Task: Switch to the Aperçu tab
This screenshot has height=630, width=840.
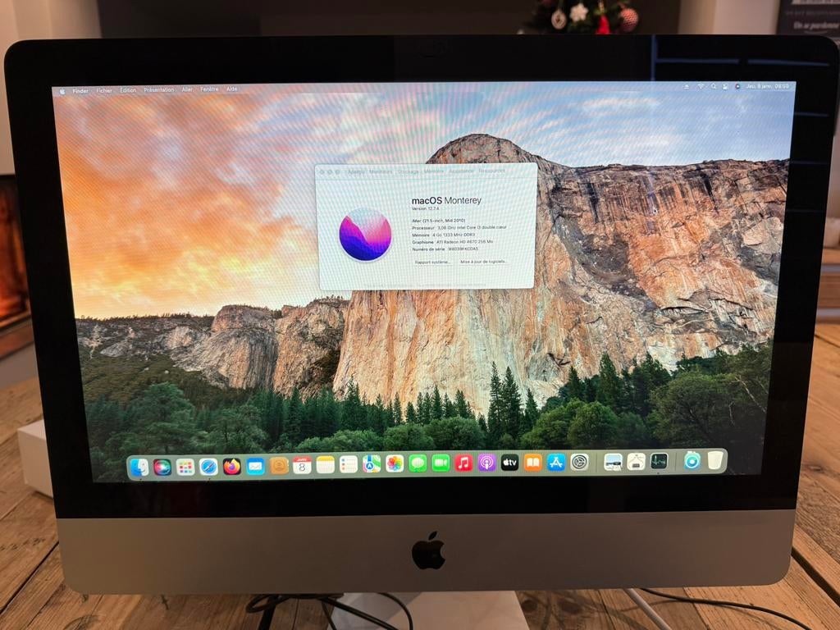Action: [356, 172]
